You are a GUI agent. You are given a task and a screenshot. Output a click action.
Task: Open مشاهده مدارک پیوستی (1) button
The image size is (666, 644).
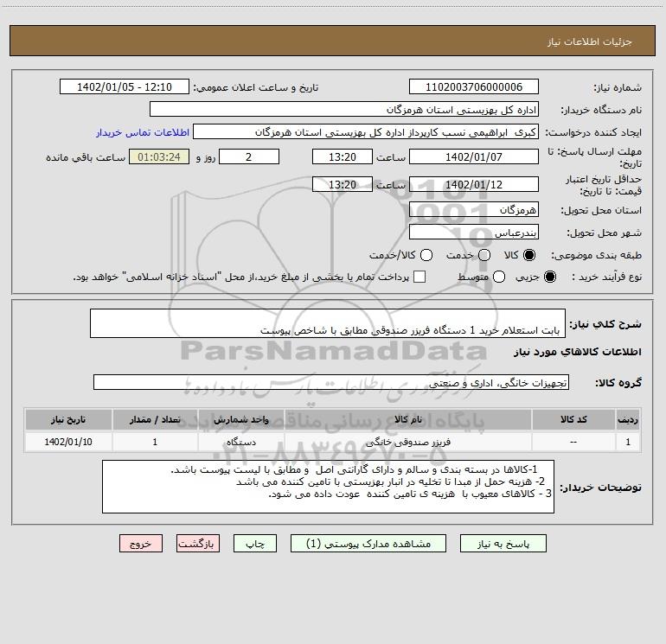coord(368,544)
